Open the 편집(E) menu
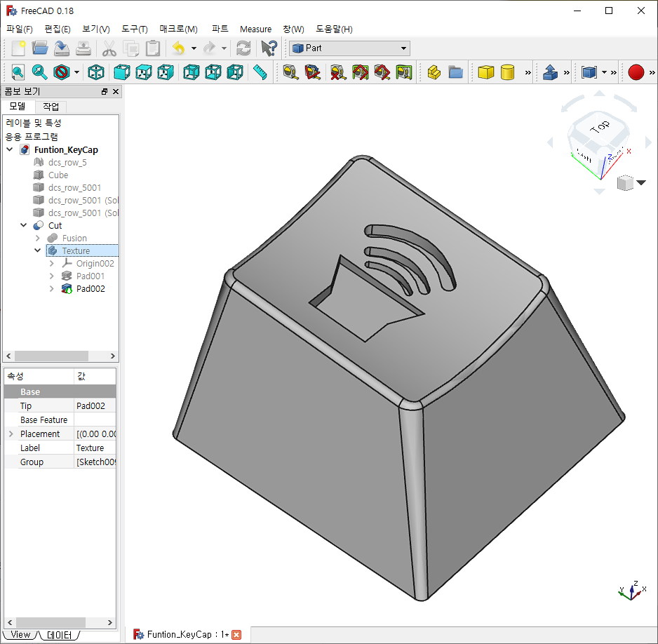 [58, 29]
